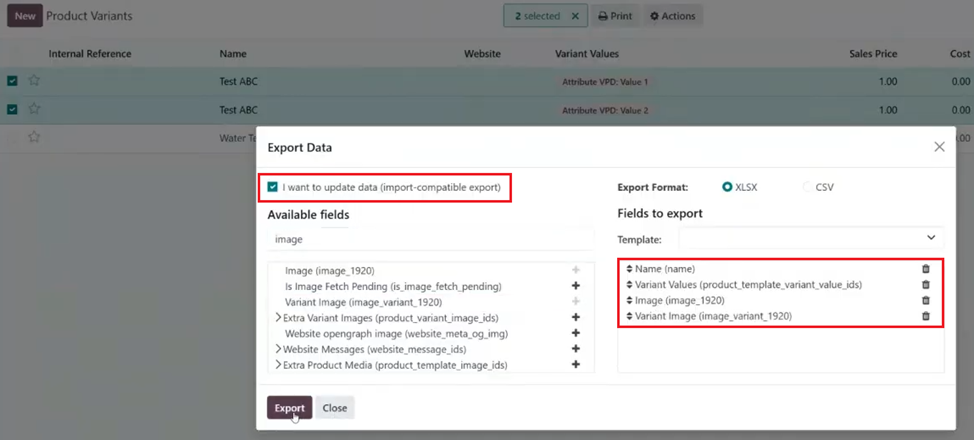This screenshot has width=974, height=440.
Task: Star the first Test ABC row
Action: (x=34, y=81)
